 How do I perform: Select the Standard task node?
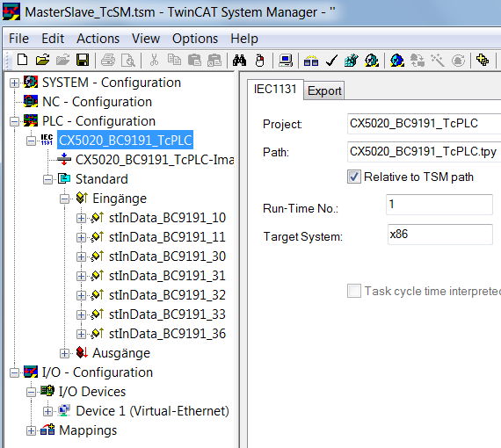pyautogui.click(x=102, y=179)
